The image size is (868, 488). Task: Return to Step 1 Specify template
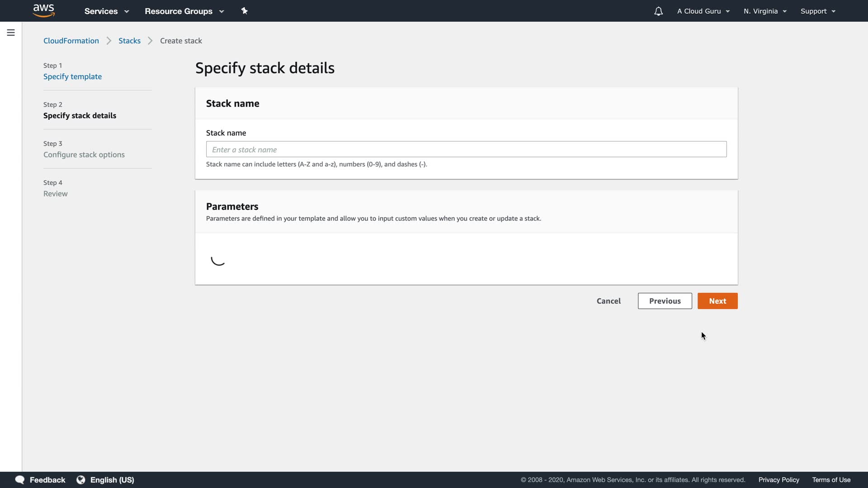point(72,76)
